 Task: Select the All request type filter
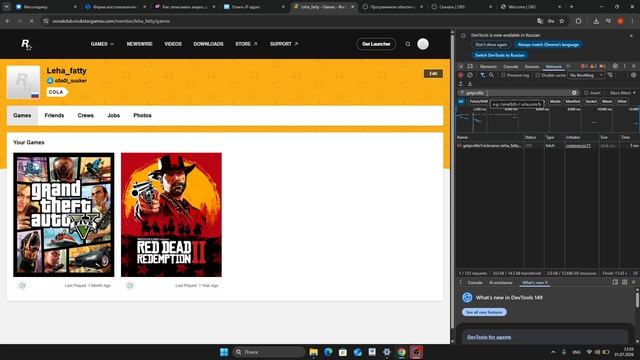pyautogui.click(x=461, y=101)
